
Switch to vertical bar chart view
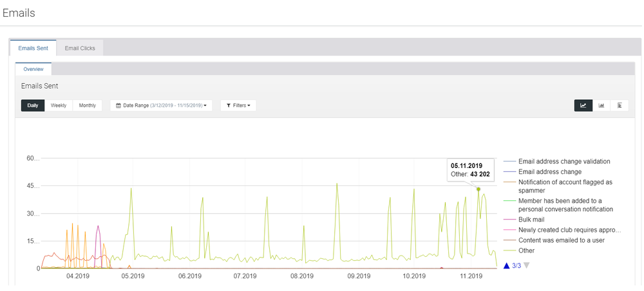pos(601,106)
